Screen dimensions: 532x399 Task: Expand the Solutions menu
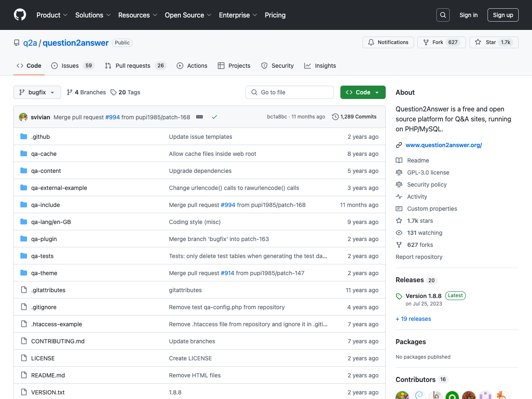93,15
